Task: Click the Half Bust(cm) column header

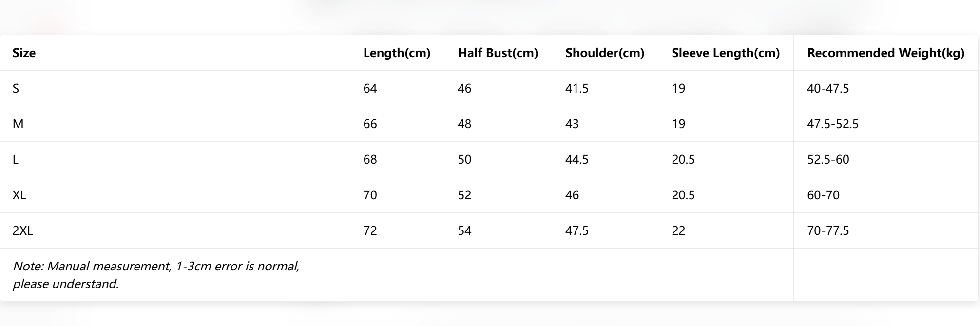Action: 498,53
